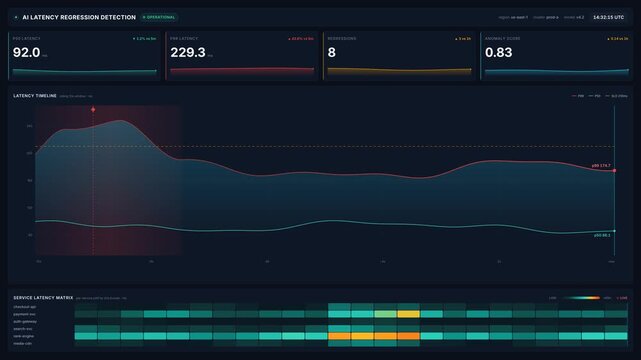Click the yellow Regressions sparkline
The width and height of the screenshot is (641, 360).
399,71
